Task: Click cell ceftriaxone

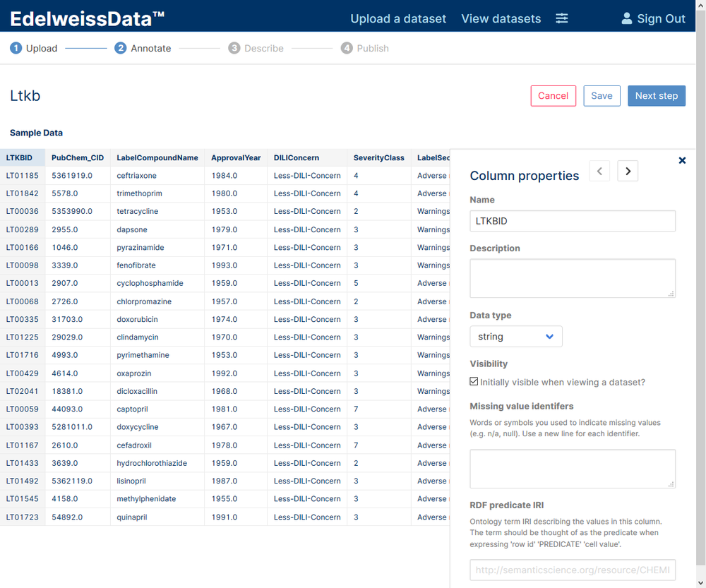Action: (157, 176)
